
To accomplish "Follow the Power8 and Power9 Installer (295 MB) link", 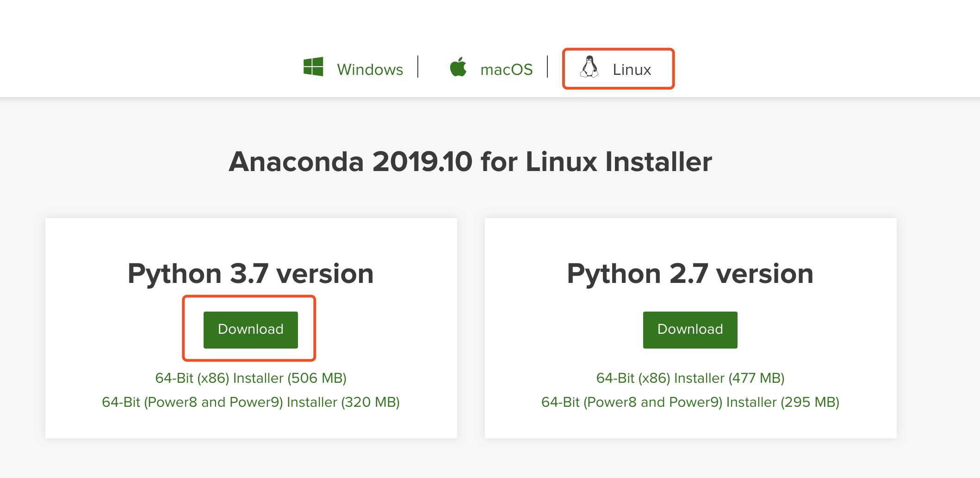I will [x=690, y=402].
